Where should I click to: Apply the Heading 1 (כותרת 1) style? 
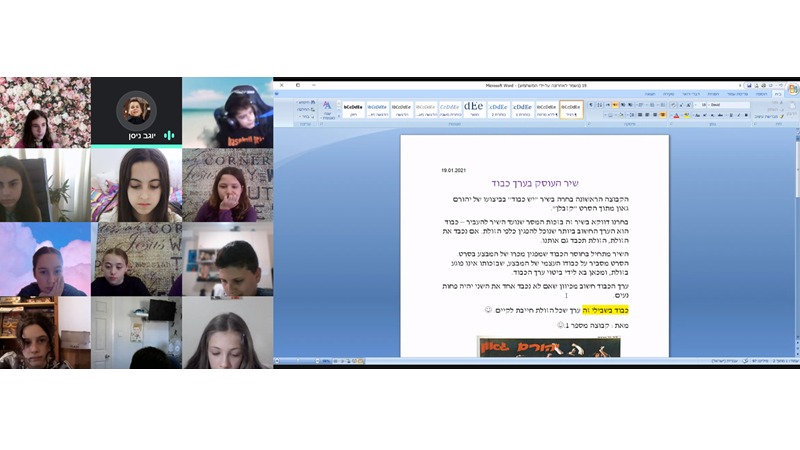[522, 109]
